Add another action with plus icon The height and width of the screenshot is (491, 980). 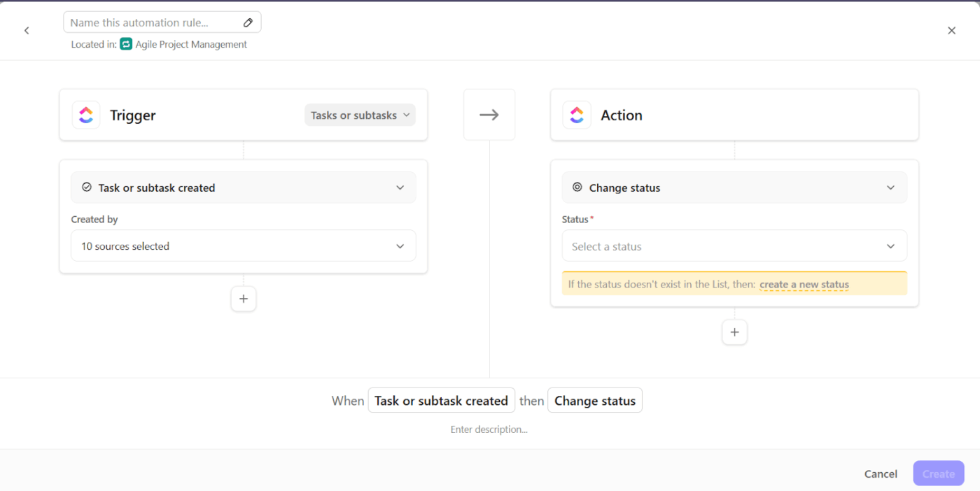734,332
